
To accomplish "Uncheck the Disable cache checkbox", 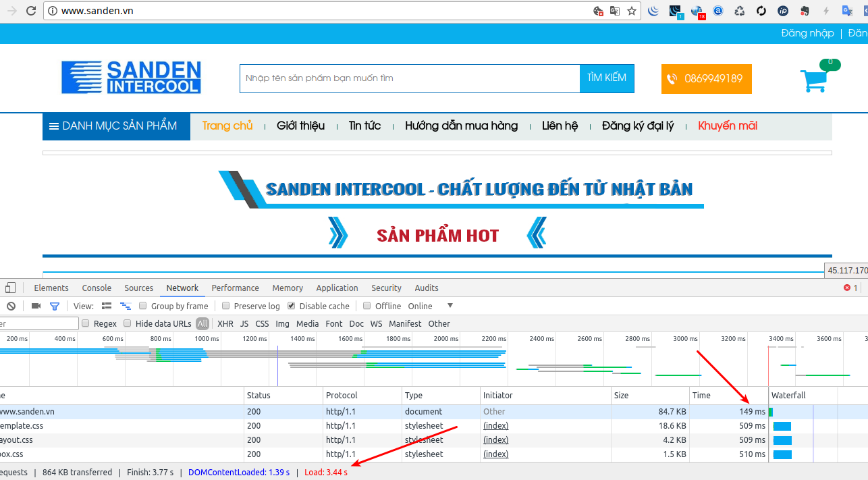I will tap(292, 306).
